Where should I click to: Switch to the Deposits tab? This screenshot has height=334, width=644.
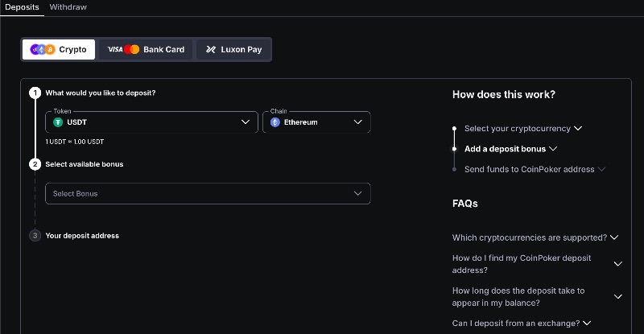(x=22, y=7)
